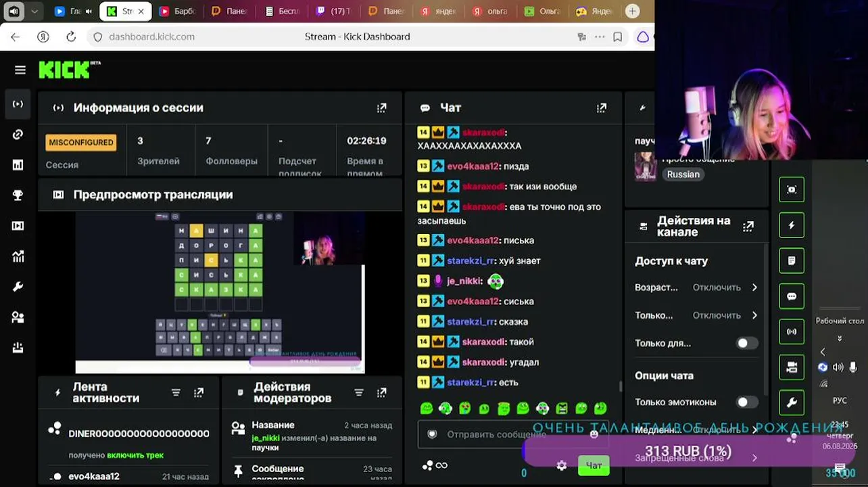Open the analytics chart icon in the sidebar
Screen dimensions: 868x487
(18, 256)
